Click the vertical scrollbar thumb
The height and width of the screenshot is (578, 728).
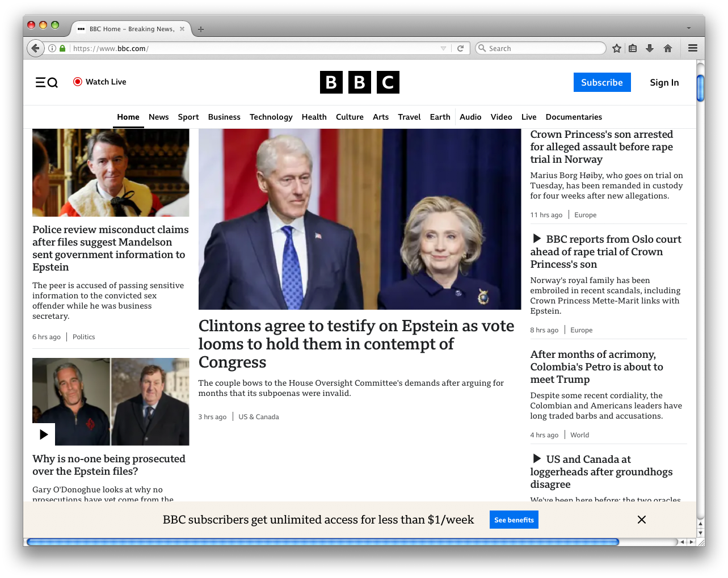pyautogui.click(x=701, y=88)
